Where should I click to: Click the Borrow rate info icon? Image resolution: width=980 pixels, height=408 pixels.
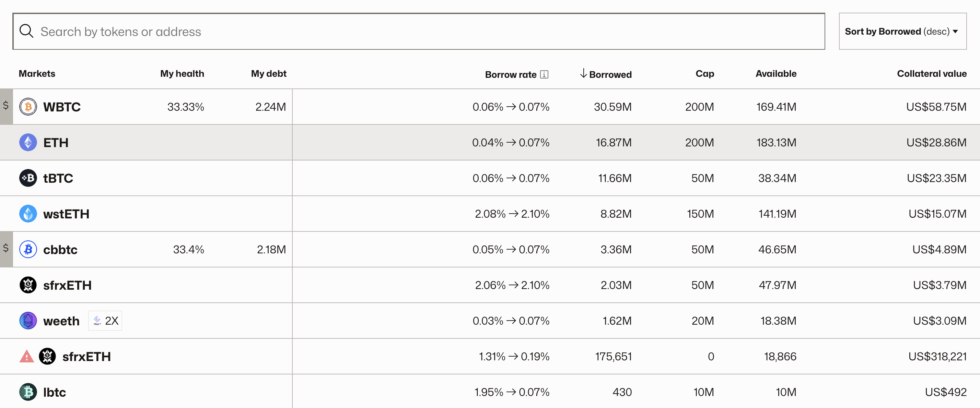point(545,74)
